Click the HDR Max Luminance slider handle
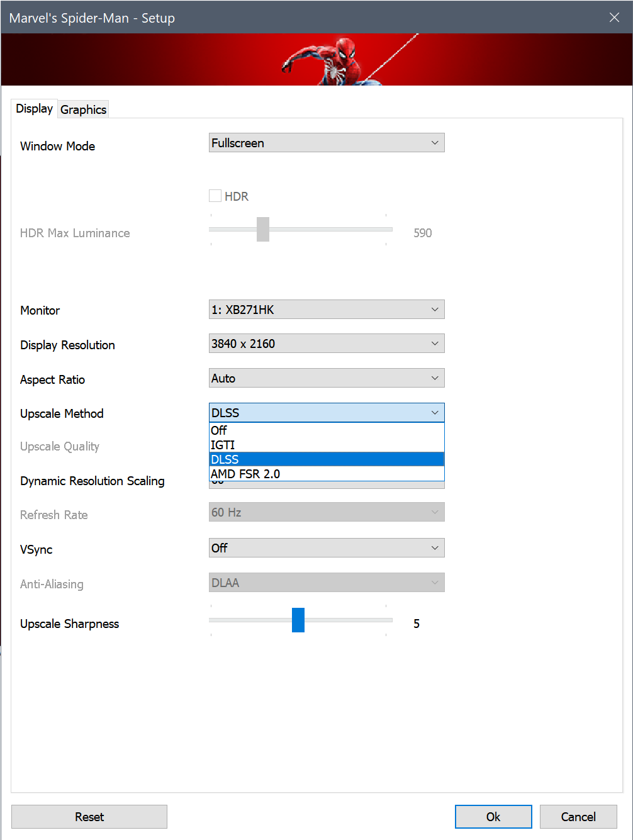633x840 pixels. [x=263, y=229]
